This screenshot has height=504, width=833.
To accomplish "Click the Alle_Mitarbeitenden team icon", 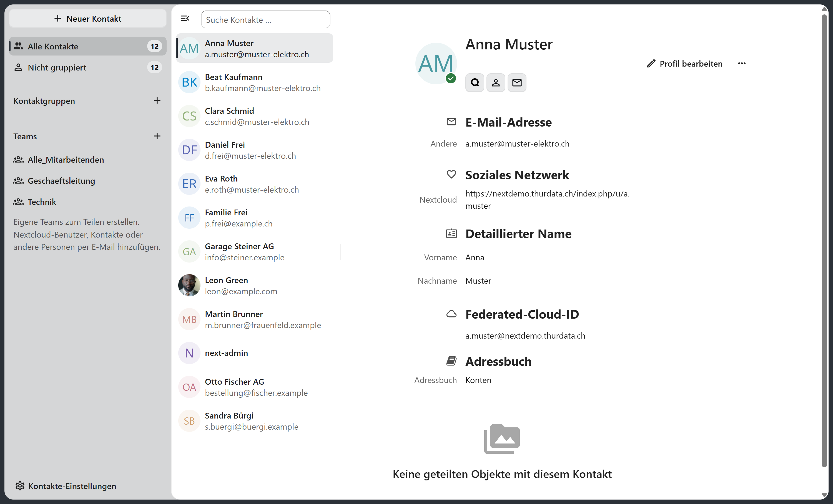I will (18, 159).
